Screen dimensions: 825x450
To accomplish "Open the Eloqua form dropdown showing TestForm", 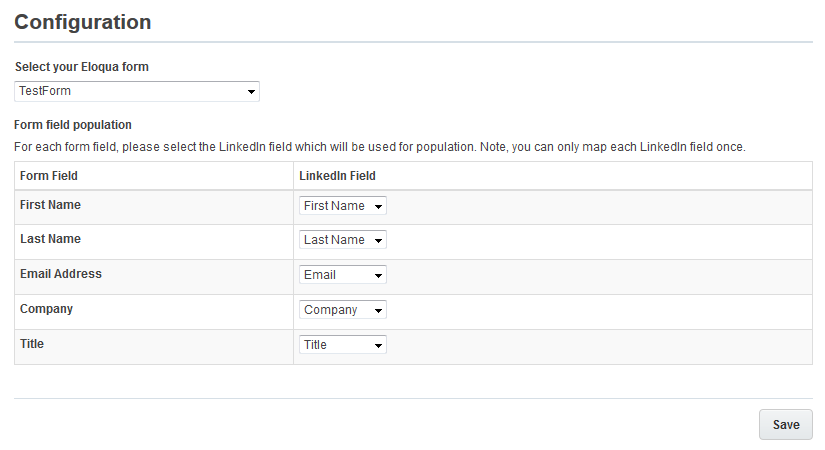I will (137, 92).
